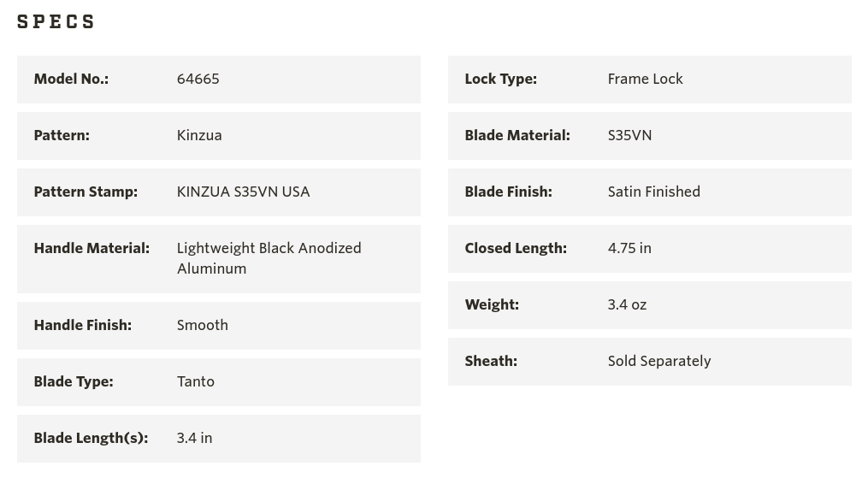Image resolution: width=868 pixels, height=478 pixels.
Task: Select the 4.75 in closed length
Action: click(x=629, y=248)
